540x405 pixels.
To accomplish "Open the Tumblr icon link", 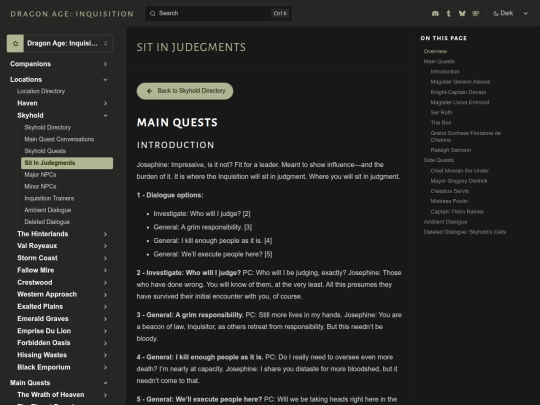I will pos(448,13).
